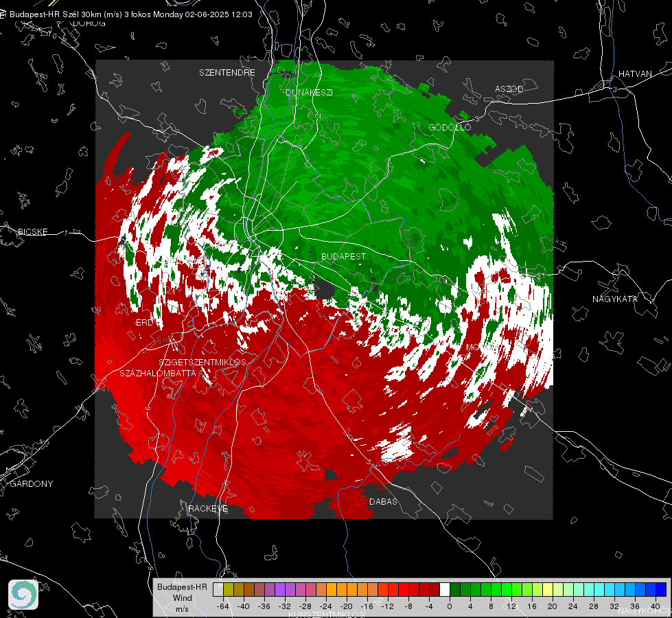Screen dimensions: 672x618
Task: Click the -36 legend scale value
Action: [x=264, y=606]
